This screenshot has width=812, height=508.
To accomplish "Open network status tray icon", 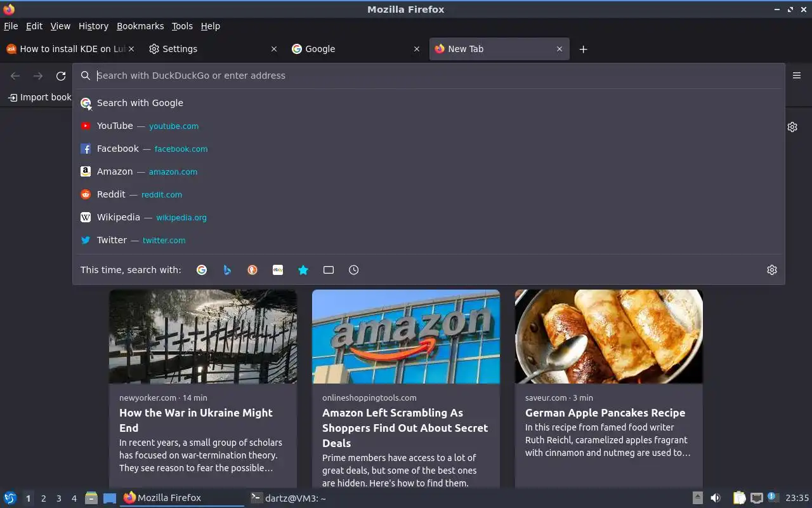I will coord(756,498).
